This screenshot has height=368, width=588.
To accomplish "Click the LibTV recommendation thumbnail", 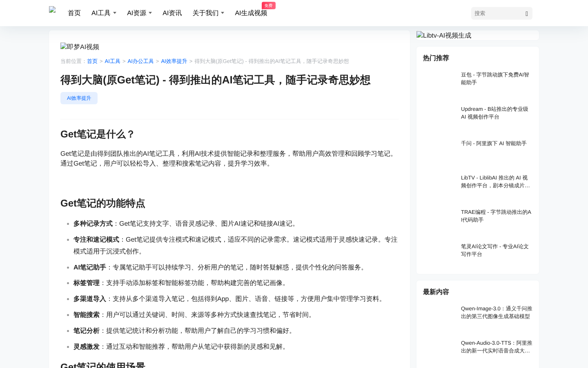I will pyautogui.click(x=439, y=185).
